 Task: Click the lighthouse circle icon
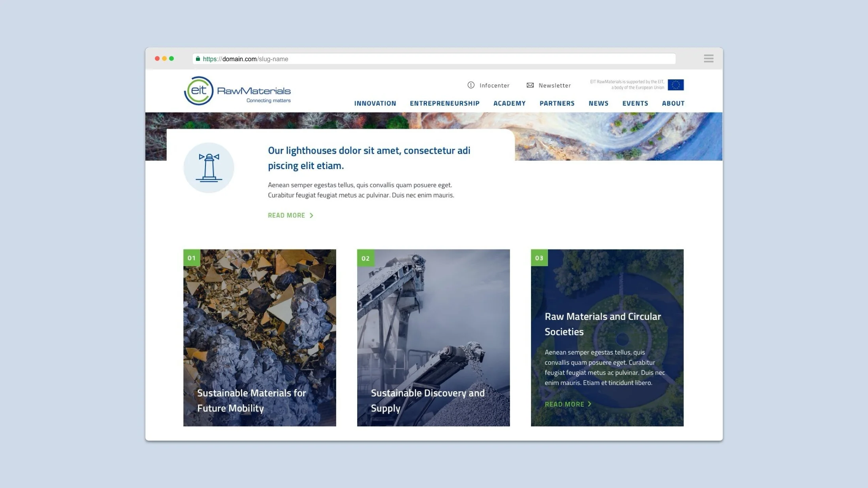pos(209,168)
